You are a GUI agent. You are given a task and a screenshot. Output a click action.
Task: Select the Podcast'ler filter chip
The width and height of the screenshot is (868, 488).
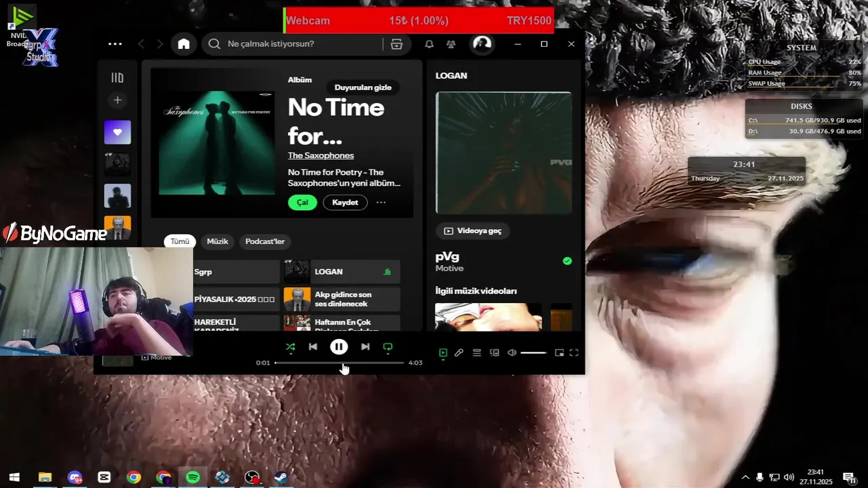pos(265,241)
